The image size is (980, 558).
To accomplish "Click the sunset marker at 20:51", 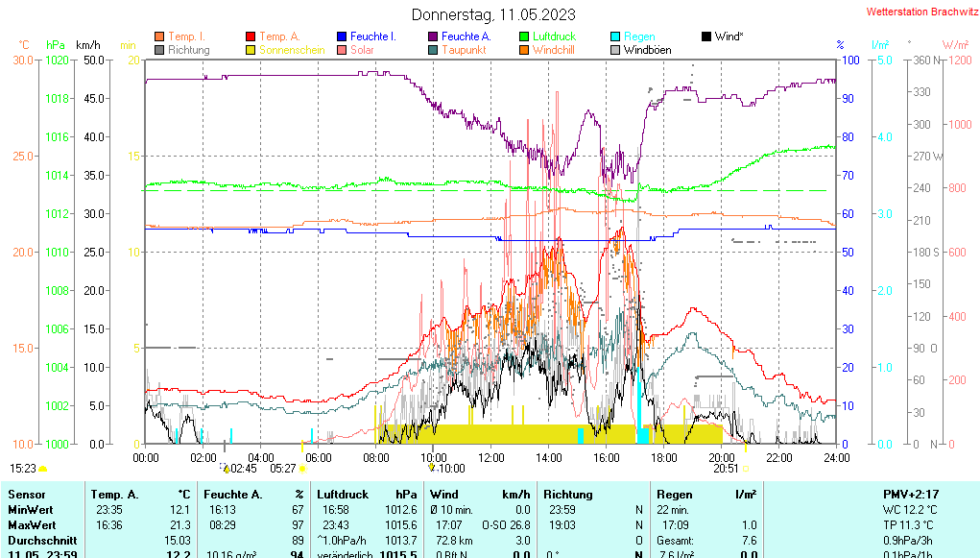I will (745, 469).
